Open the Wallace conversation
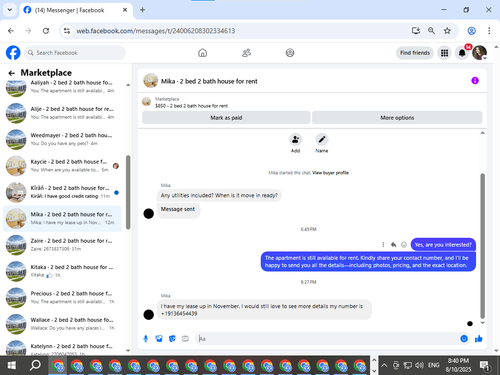 pyautogui.click(x=62, y=324)
